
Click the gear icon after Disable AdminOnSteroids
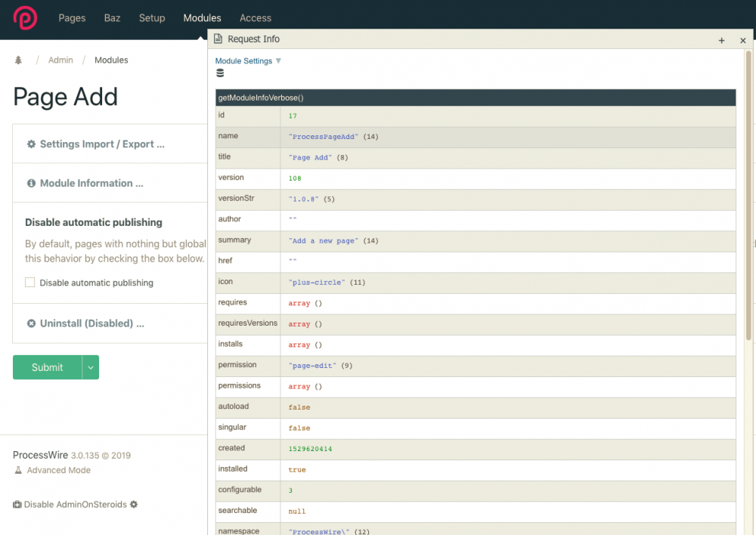134,505
